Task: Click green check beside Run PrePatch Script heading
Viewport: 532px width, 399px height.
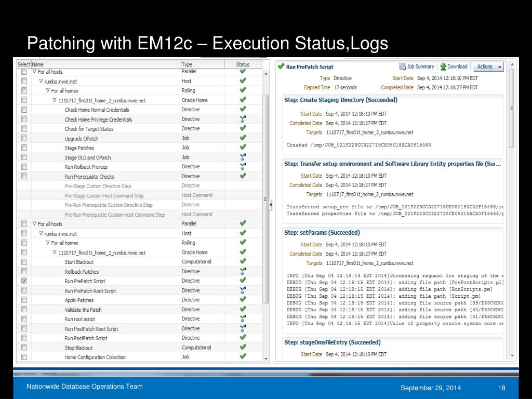Action: point(281,66)
